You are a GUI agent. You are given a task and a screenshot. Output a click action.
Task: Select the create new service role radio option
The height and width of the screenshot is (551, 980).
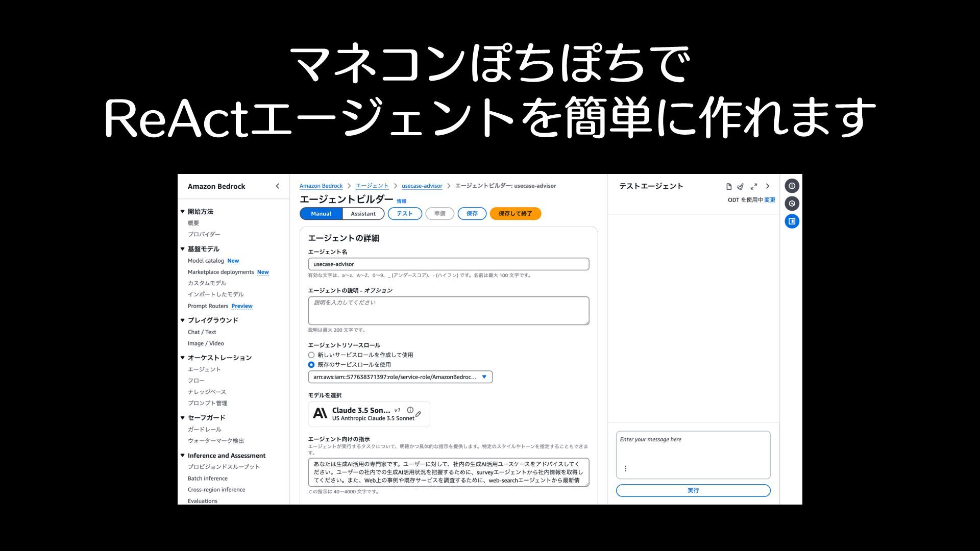point(311,355)
